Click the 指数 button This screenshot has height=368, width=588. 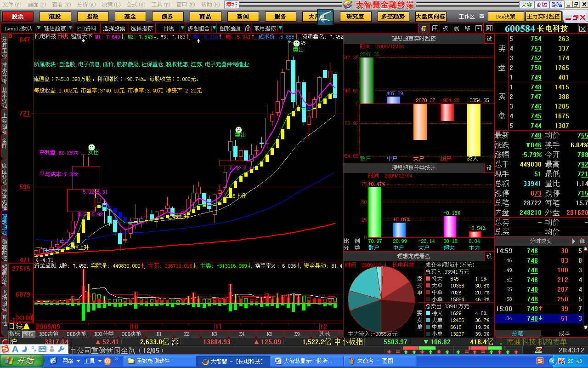tap(92, 17)
